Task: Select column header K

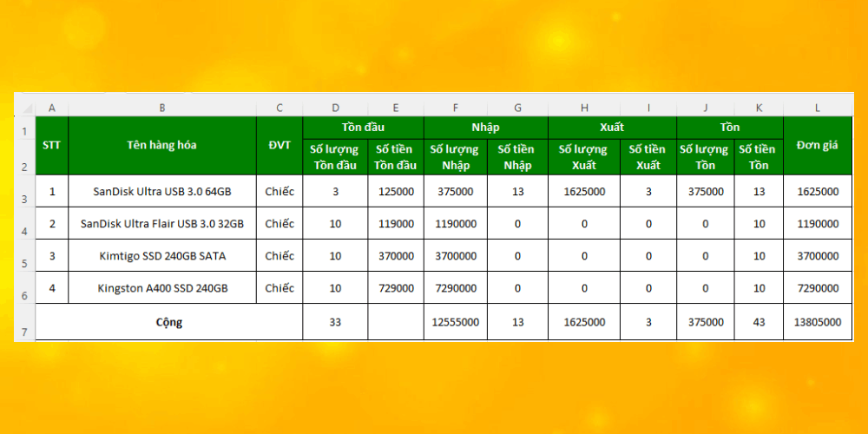Action: (759, 108)
